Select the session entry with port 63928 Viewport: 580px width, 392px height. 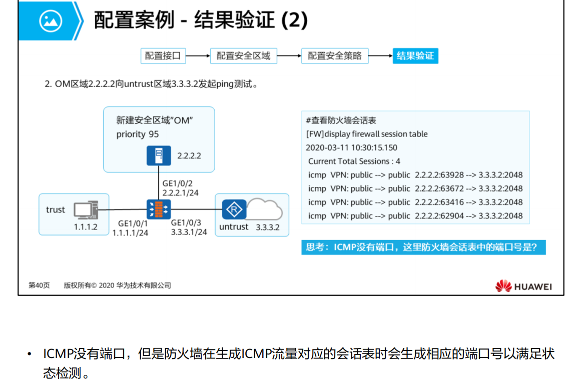point(415,175)
